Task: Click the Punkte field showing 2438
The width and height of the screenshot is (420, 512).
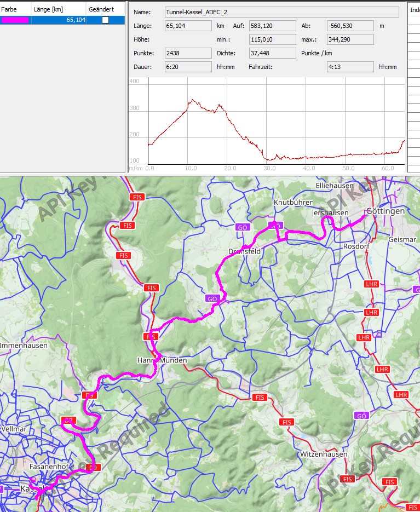Action: [x=188, y=53]
